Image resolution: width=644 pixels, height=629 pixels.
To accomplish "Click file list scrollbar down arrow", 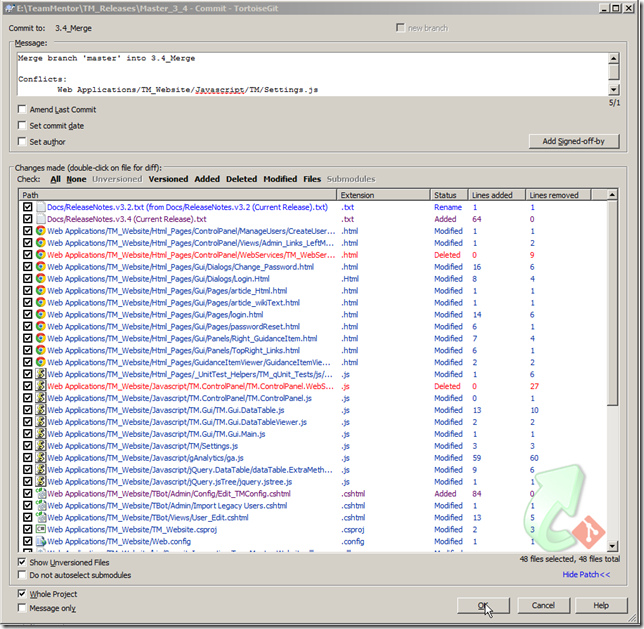I will 612,546.
